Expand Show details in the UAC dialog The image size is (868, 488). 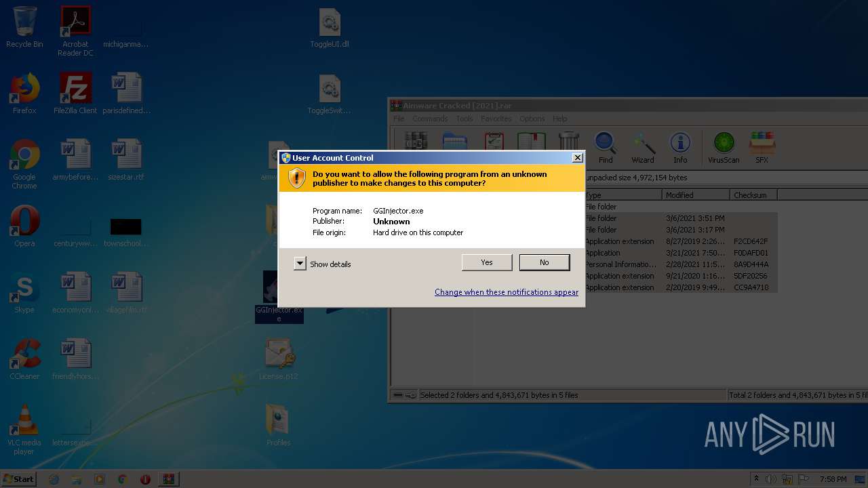pyautogui.click(x=323, y=264)
